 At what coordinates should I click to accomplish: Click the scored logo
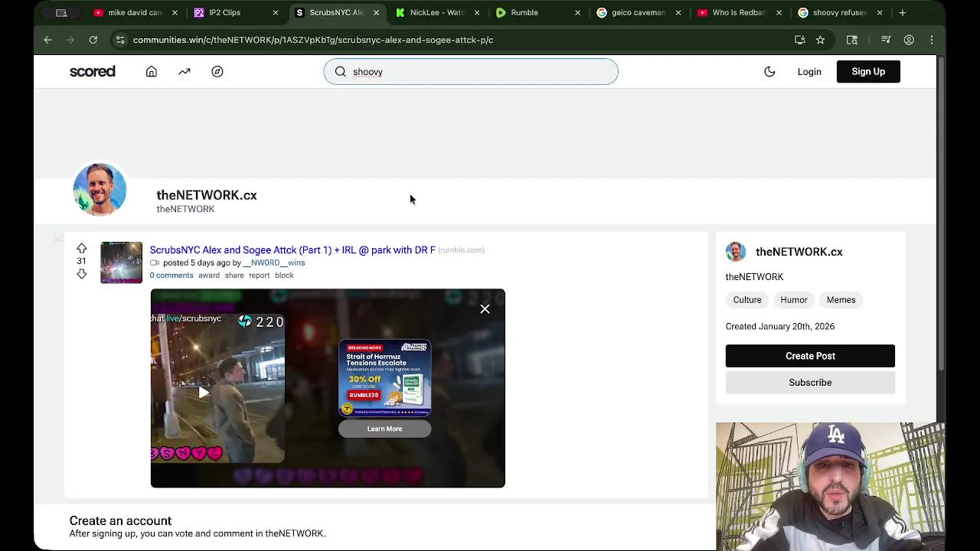(x=93, y=72)
